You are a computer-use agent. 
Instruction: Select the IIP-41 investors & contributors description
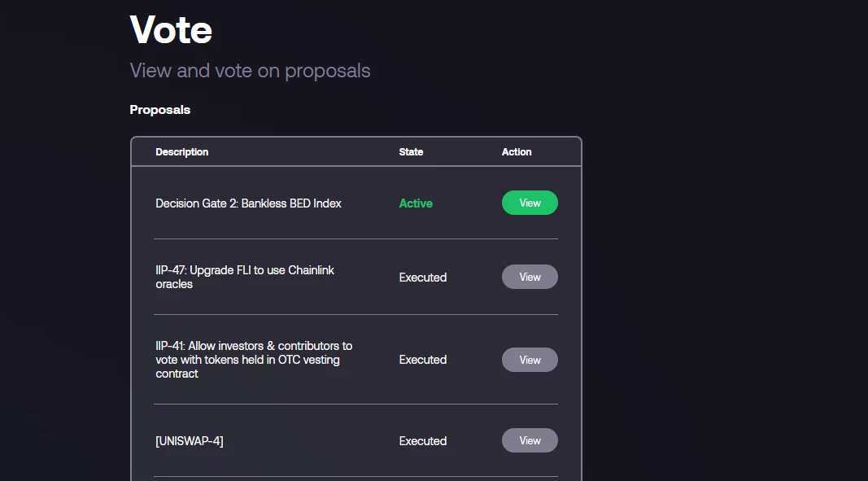coord(254,360)
